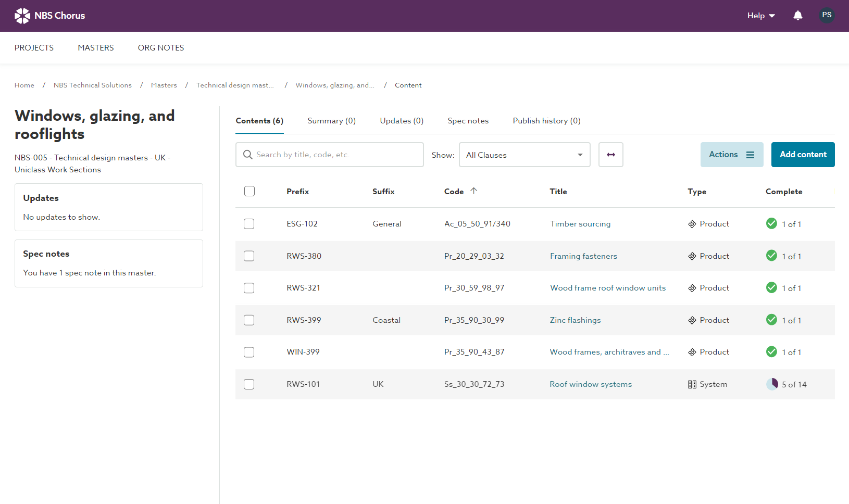Open the Timber sourcing link

[580, 224]
